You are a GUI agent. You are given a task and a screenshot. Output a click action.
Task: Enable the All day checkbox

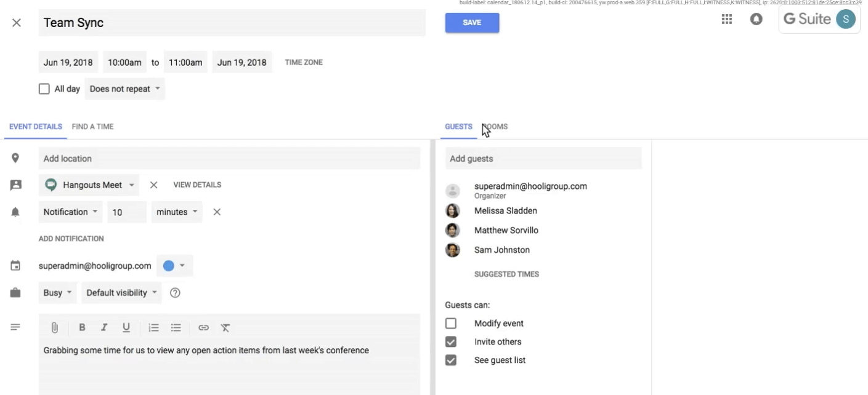44,89
